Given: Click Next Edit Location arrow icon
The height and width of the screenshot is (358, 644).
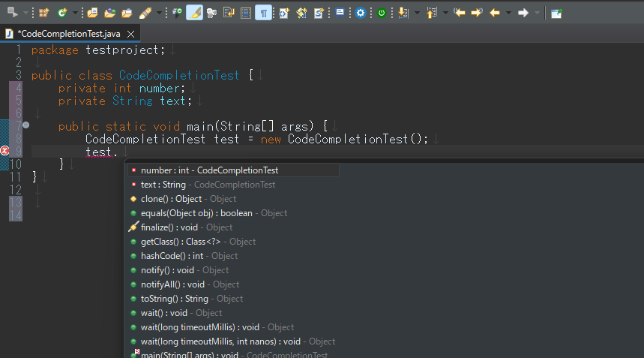Looking at the screenshot, I should tap(477, 14).
